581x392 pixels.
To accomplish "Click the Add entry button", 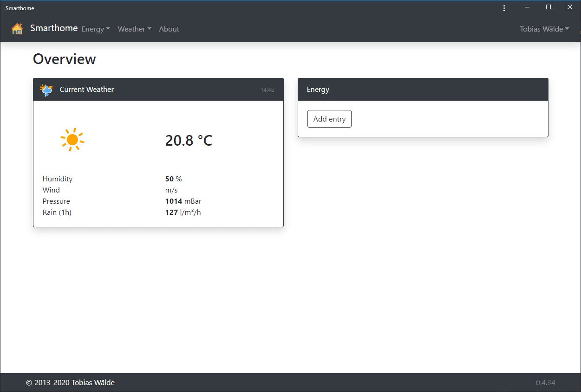I will (x=329, y=119).
